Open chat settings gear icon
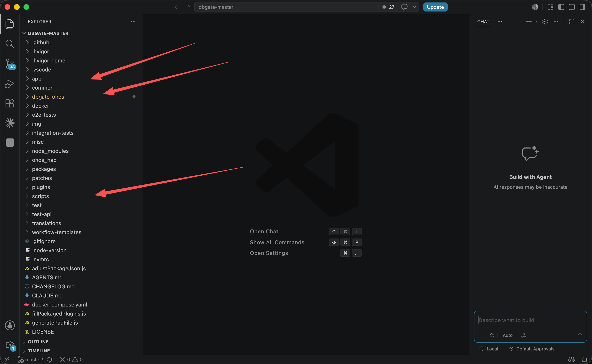 [545, 21]
